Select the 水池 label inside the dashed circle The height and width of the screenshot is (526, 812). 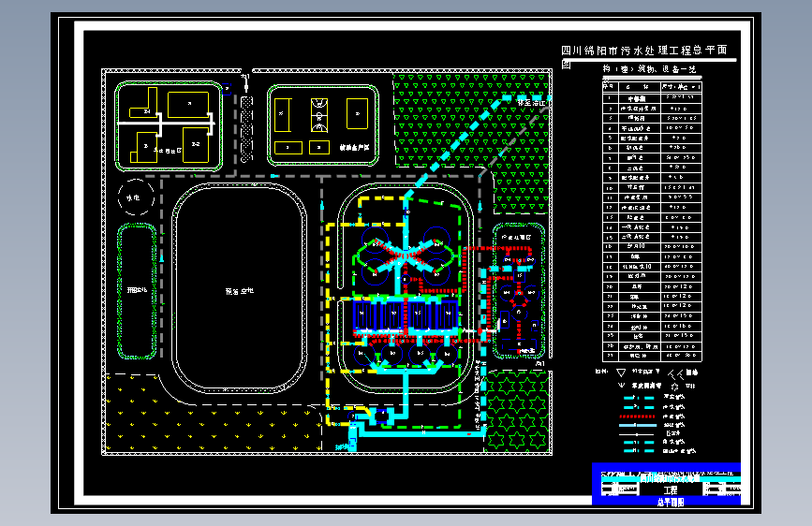click(x=133, y=197)
